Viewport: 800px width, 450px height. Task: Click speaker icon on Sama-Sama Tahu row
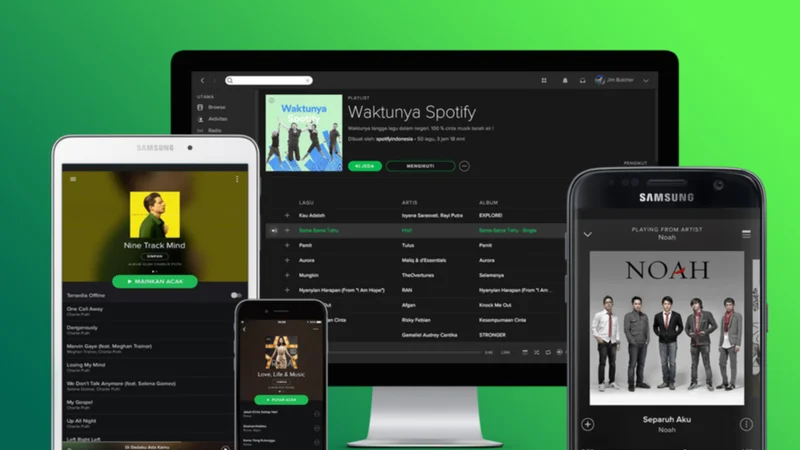(x=274, y=231)
